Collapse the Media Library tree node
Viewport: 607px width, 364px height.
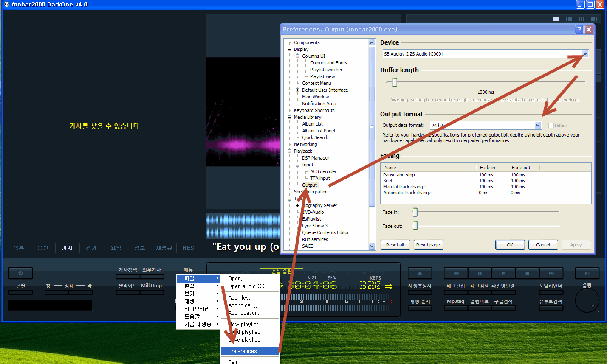[290, 117]
